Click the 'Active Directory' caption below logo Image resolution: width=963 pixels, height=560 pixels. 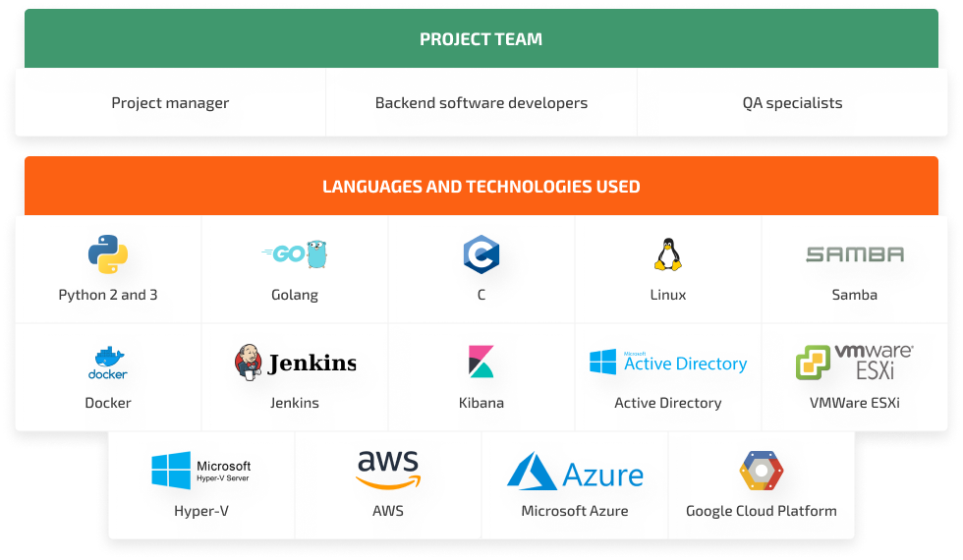(668, 403)
